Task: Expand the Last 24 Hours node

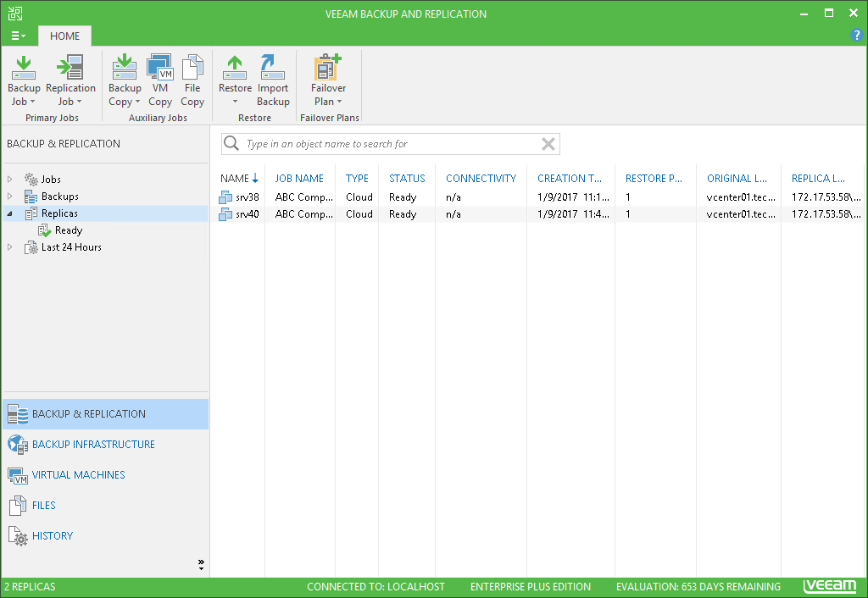Action: (10, 248)
